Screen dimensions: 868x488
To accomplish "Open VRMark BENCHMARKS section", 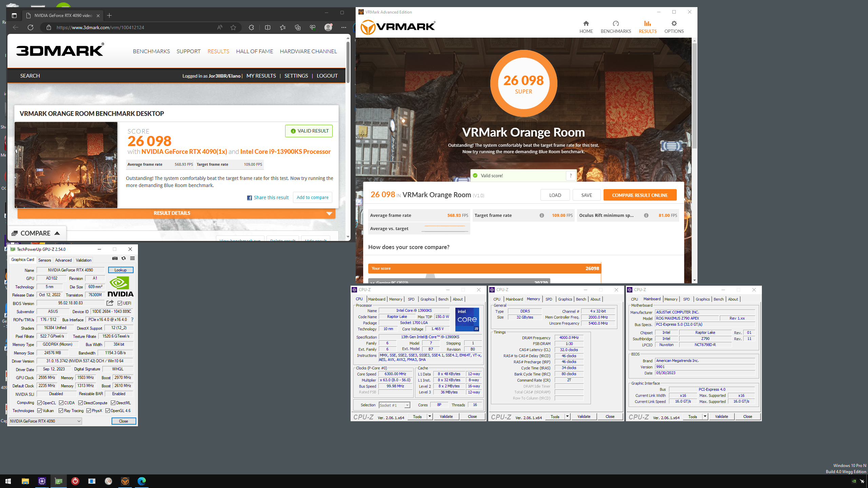I will [x=616, y=27].
